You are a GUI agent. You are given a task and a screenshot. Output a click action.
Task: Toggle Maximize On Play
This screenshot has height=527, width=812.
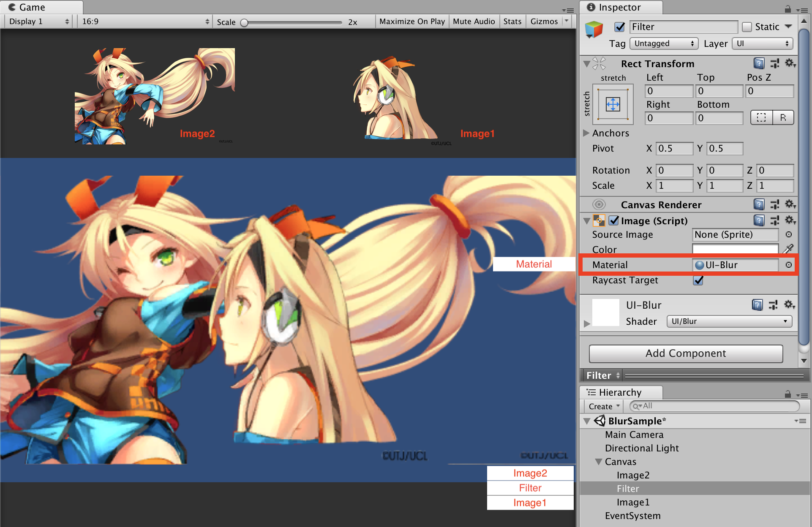pos(411,21)
